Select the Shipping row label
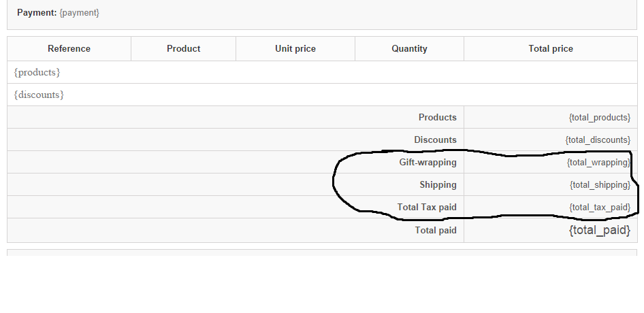Viewport: 644px width, 313px height. coord(438,184)
